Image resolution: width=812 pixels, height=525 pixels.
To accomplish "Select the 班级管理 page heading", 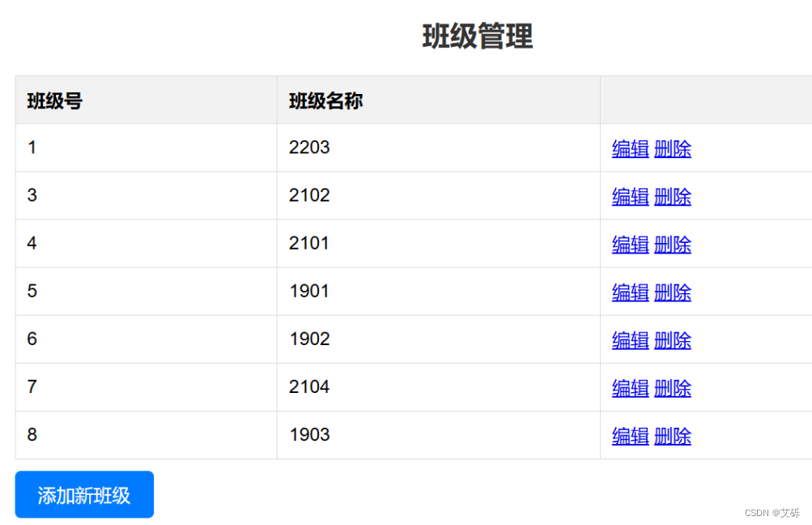I will coord(478,36).
